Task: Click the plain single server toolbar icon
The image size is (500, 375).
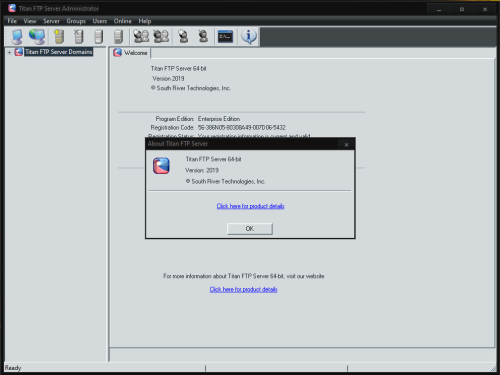Action: point(99,36)
